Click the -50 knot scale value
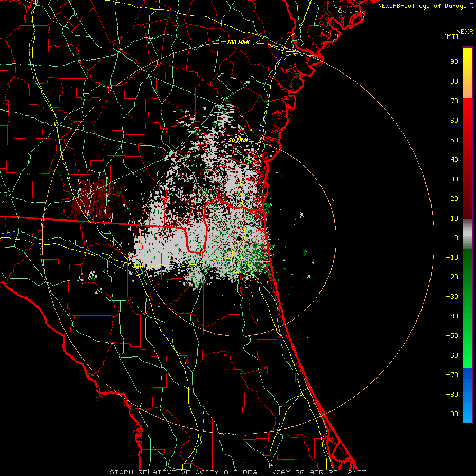 (x=452, y=335)
